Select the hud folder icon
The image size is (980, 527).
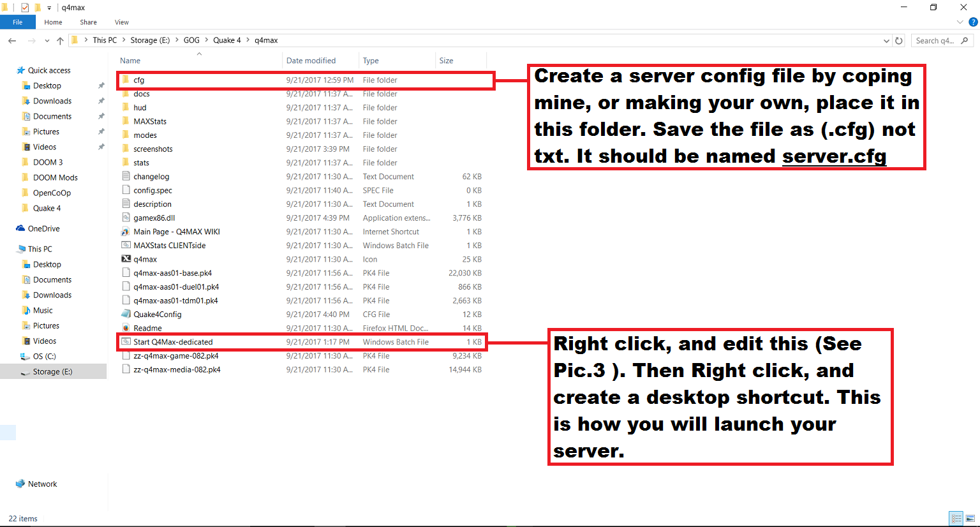tap(126, 107)
